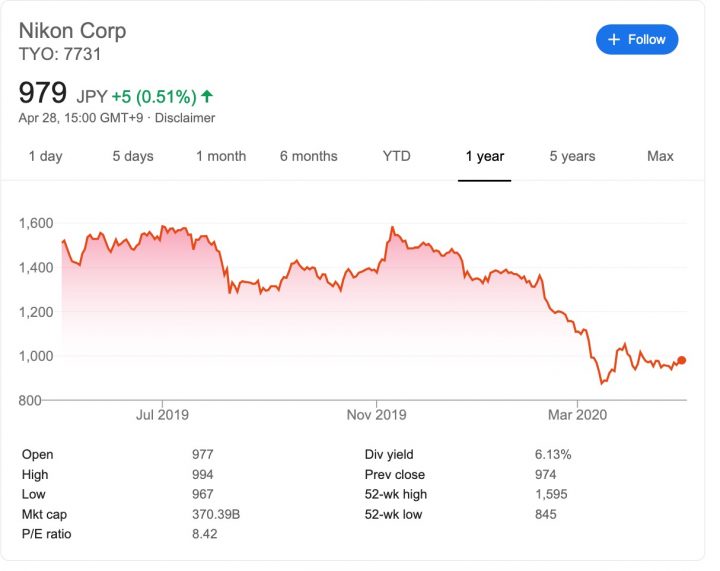The image size is (720, 571).
Task: Click the Jul 2019 axis marker
Action: coord(162,415)
